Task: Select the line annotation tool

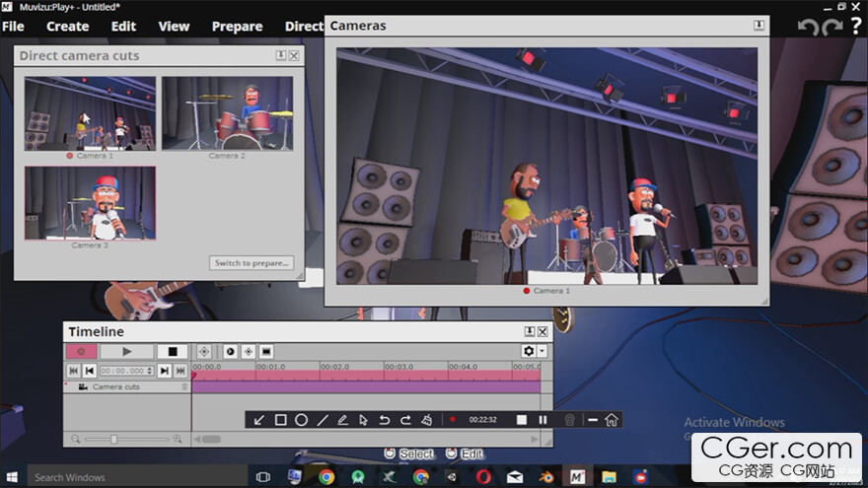Action: tap(323, 420)
